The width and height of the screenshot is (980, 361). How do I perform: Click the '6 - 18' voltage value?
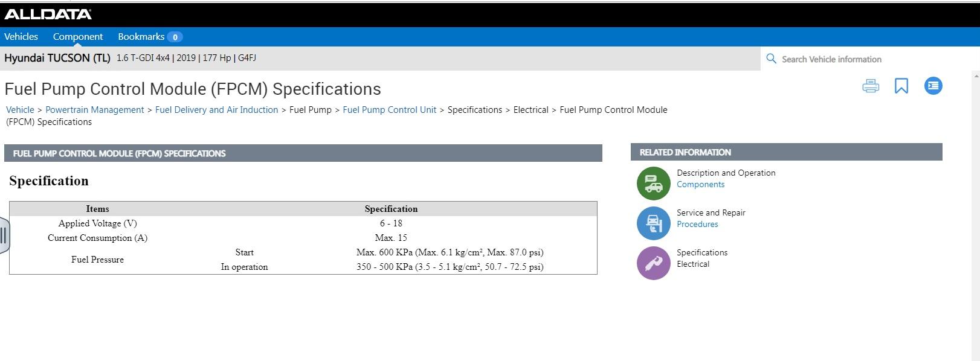point(391,223)
